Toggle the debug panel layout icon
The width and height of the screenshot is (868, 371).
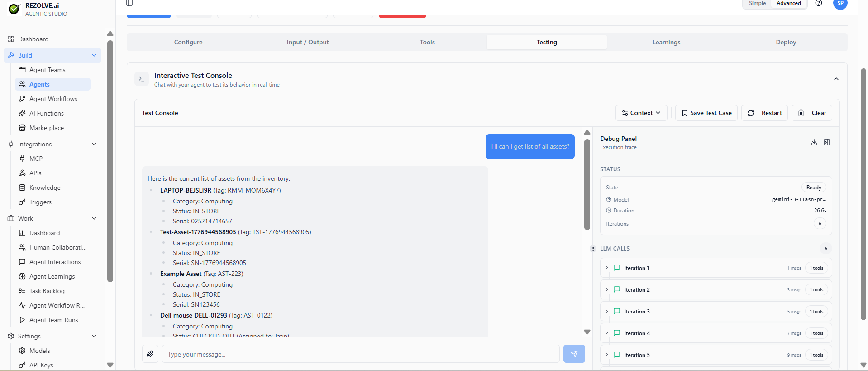tap(827, 142)
